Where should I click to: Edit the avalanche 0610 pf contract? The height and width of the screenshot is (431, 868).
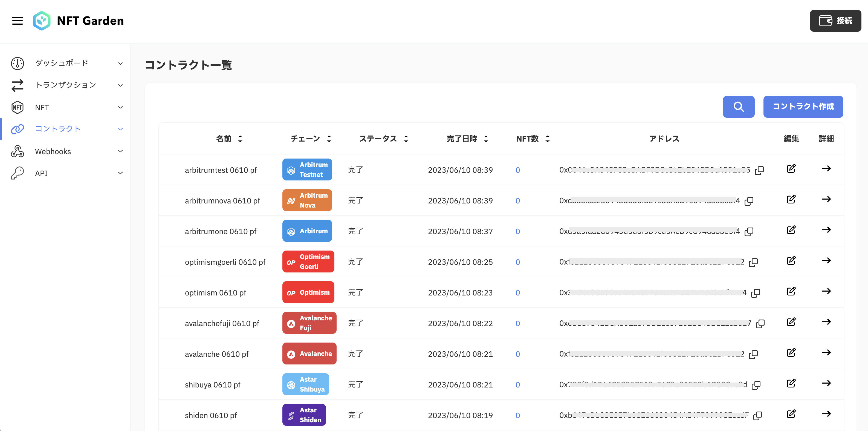tap(791, 353)
